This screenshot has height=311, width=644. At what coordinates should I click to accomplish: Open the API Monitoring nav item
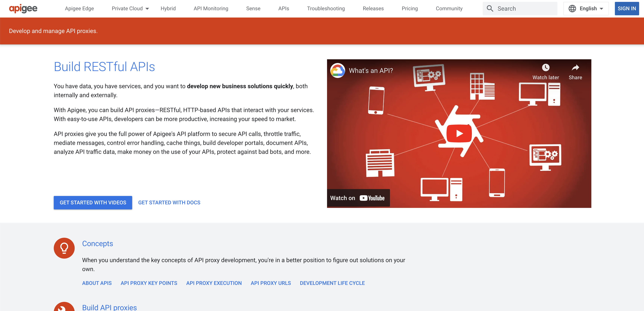tap(211, 9)
